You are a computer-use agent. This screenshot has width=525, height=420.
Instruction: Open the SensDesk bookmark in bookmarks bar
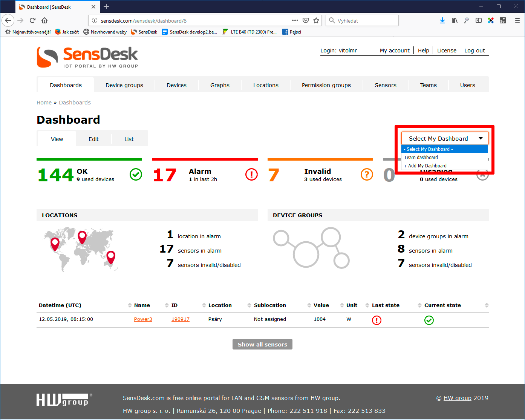pos(144,32)
